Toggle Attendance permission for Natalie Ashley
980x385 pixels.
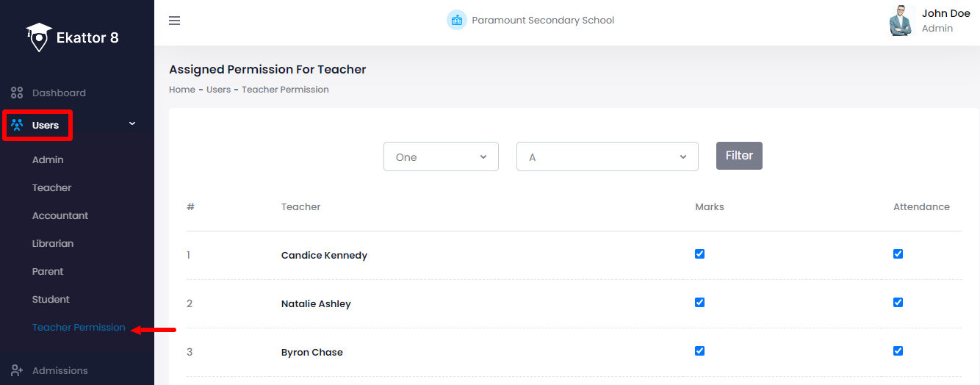898,303
